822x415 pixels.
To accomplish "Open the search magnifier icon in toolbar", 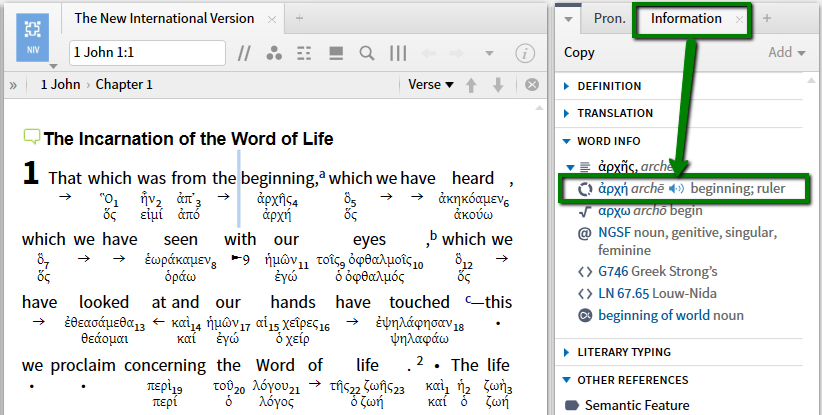I will point(367,53).
